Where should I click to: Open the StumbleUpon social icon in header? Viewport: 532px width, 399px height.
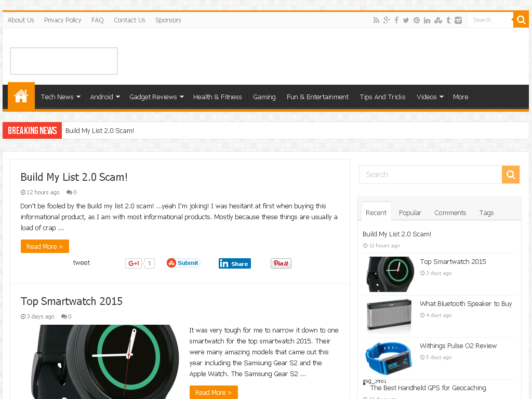pyautogui.click(x=438, y=20)
